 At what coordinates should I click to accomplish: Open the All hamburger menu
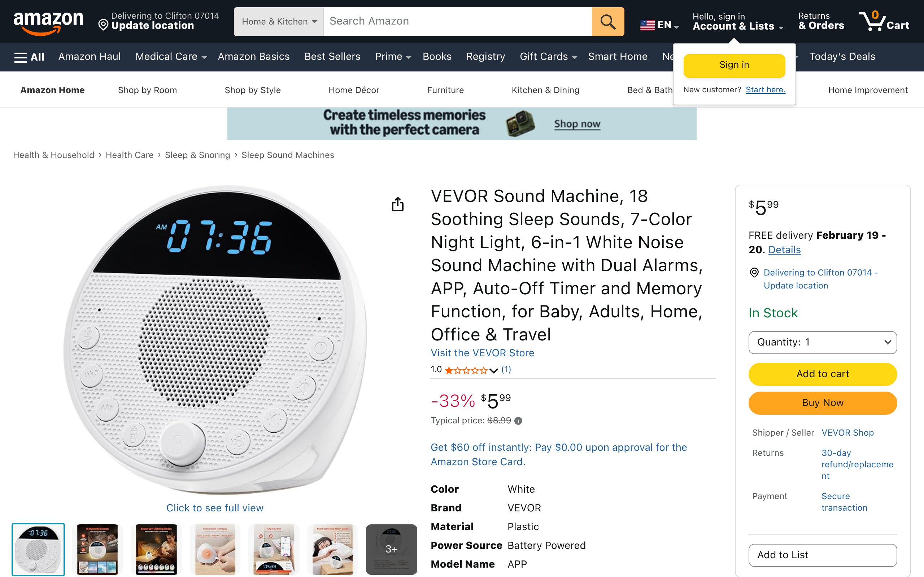pos(29,57)
